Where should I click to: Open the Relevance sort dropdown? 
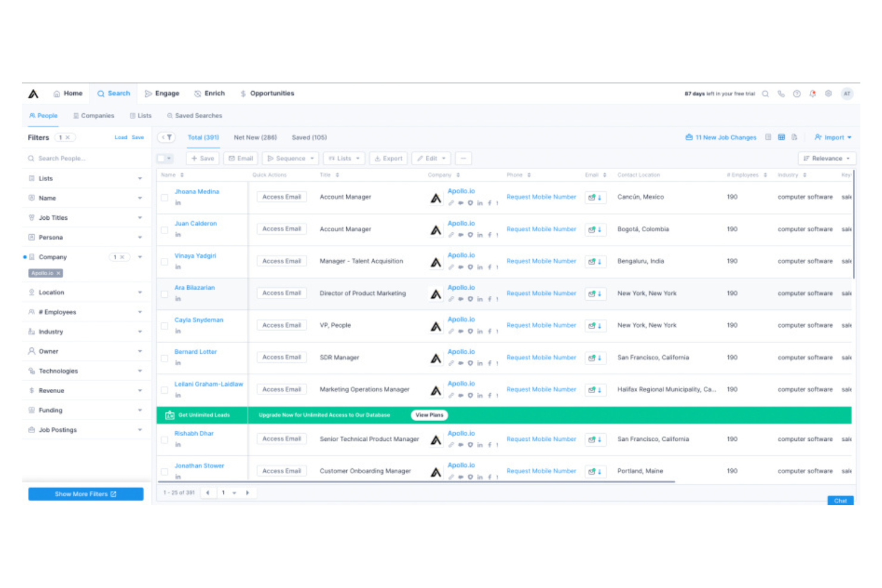pos(827,158)
